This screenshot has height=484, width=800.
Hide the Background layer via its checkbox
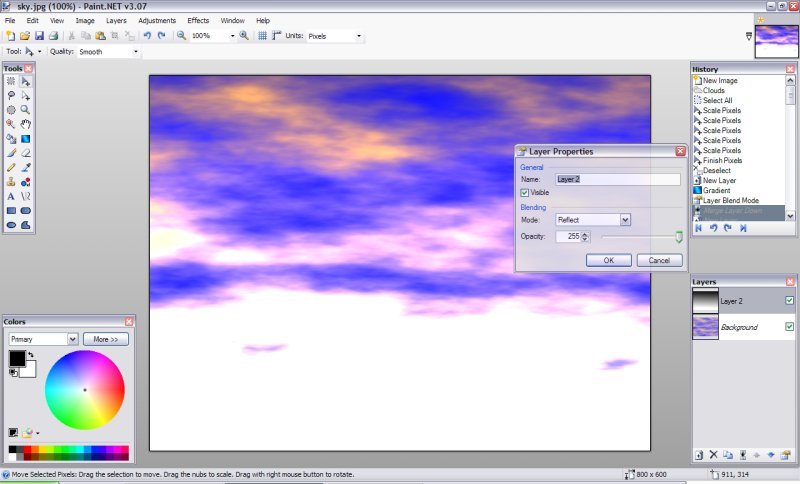pyautogui.click(x=789, y=327)
